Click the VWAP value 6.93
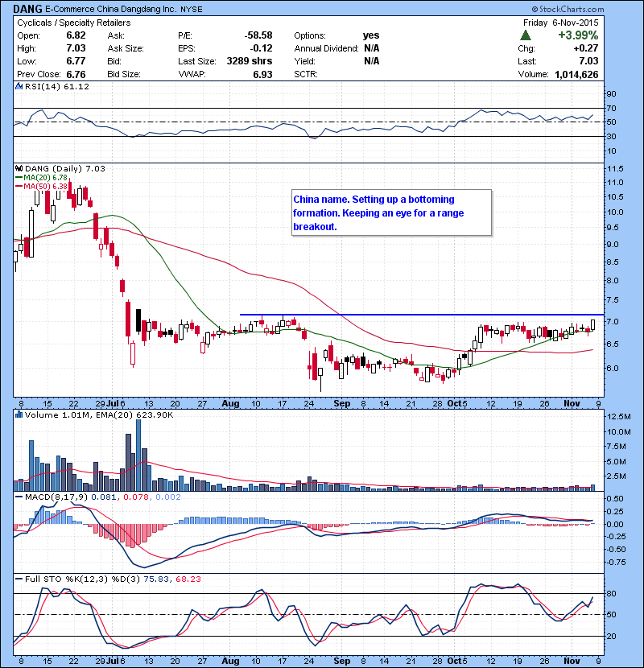 (x=262, y=74)
